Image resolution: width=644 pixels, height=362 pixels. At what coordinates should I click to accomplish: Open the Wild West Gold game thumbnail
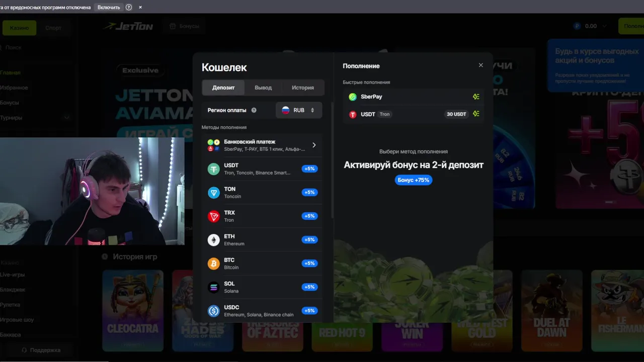coord(481,337)
